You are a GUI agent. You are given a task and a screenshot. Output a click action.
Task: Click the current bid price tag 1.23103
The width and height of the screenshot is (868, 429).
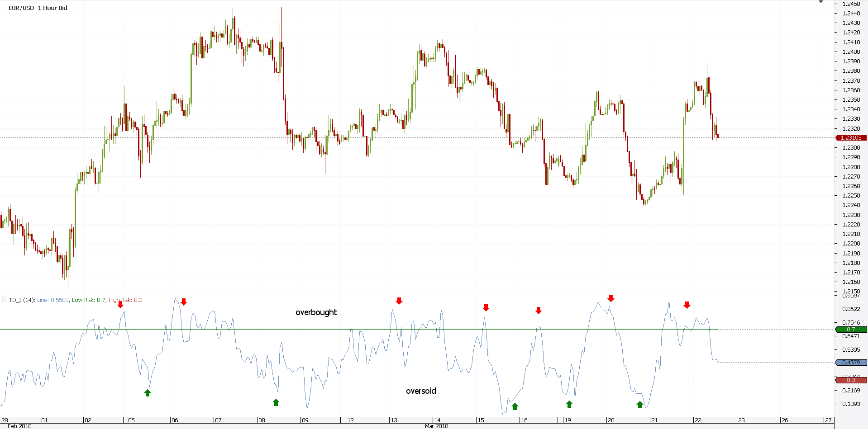(x=851, y=138)
